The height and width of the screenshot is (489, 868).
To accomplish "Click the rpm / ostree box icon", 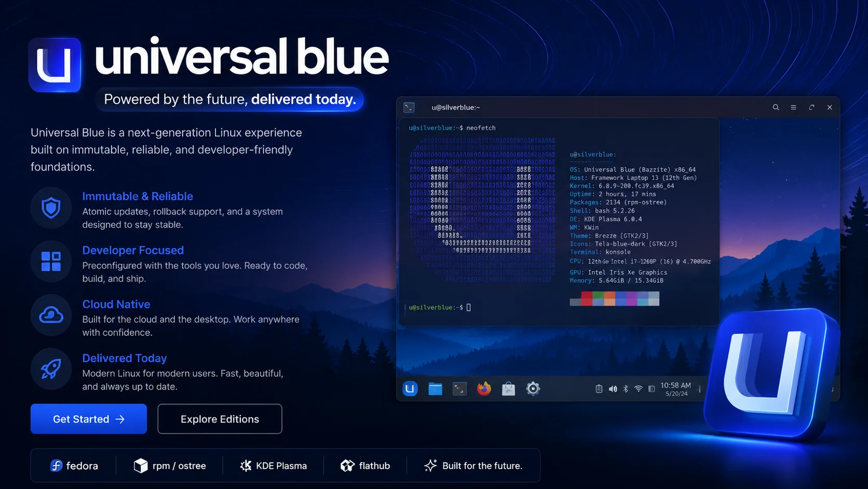I will pos(141,466).
